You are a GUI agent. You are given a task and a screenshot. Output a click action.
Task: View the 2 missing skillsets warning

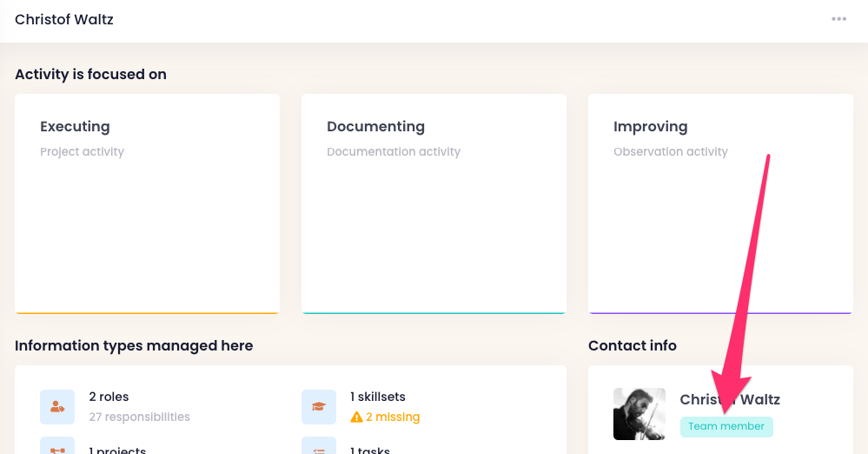[393, 417]
